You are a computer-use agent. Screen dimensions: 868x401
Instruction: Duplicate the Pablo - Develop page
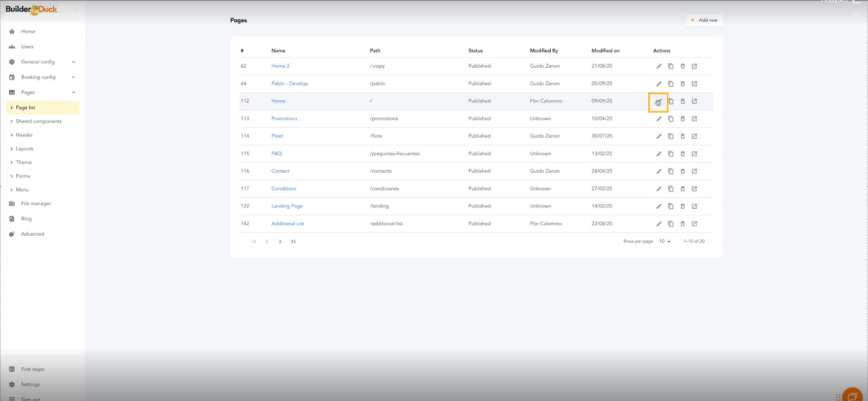(671, 83)
